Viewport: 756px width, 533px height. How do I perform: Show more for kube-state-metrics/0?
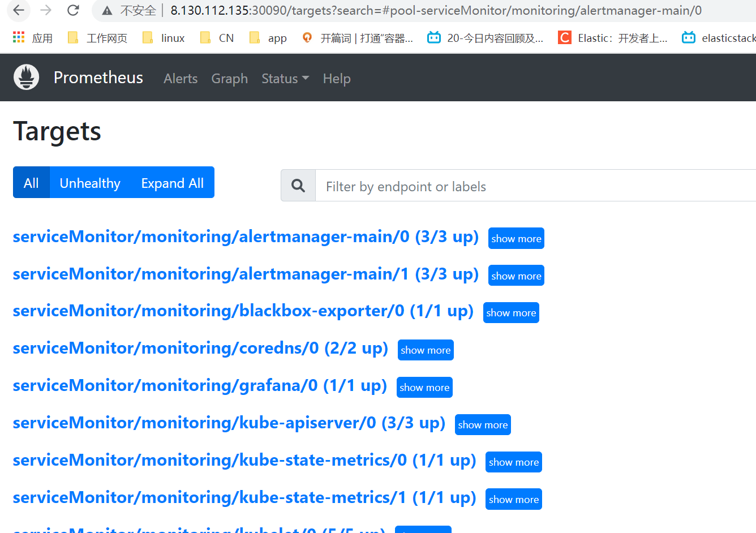coord(514,462)
